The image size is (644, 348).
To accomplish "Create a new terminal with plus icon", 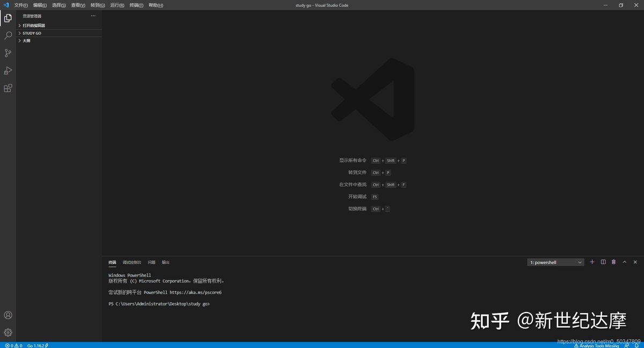I will pyautogui.click(x=592, y=262).
